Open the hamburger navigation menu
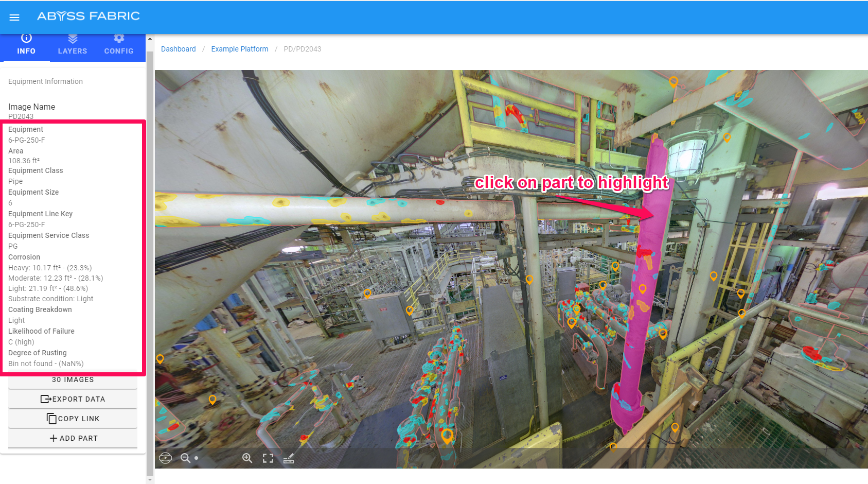 pyautogui.click(x=14, y=18)
